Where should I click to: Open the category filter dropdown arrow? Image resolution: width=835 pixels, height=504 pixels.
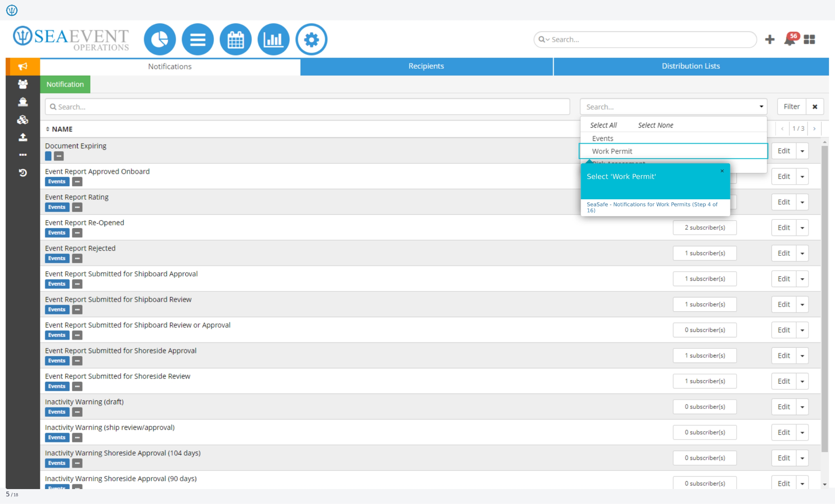(x=761, y=106)
